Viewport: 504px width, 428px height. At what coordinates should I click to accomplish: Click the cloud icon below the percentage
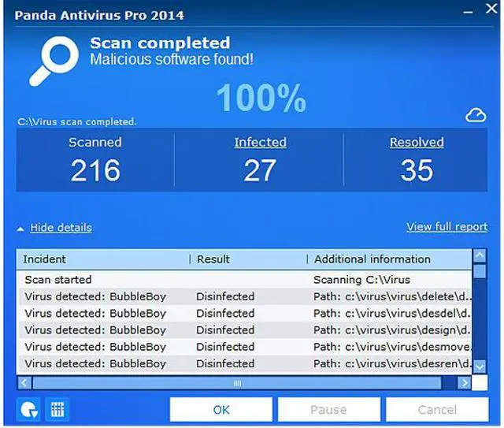476,116
